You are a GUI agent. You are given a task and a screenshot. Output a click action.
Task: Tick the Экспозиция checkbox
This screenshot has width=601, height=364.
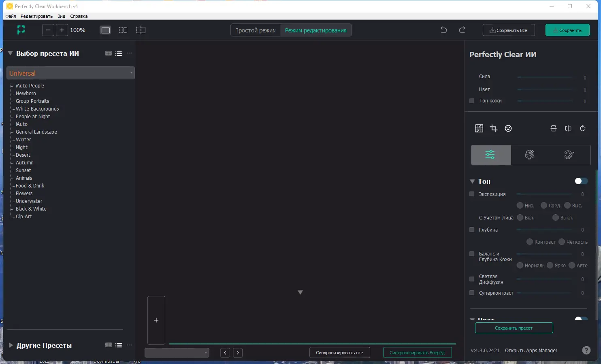(x=472, y=194)
